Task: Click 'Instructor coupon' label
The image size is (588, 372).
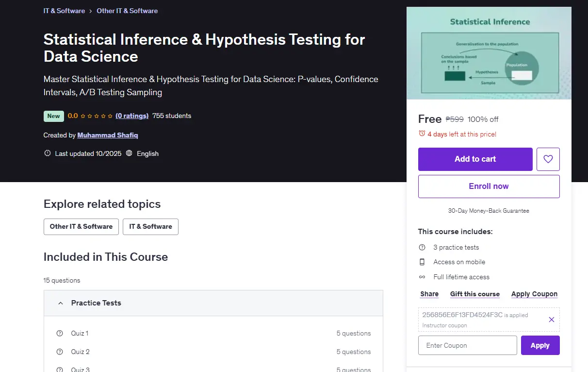Action: tap(444, 325)
